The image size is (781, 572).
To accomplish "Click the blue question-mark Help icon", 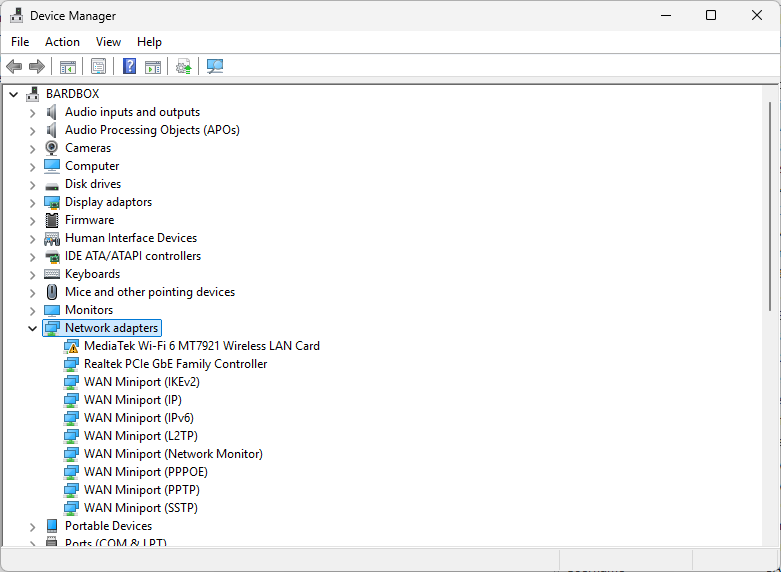I will tap(130, 66).
